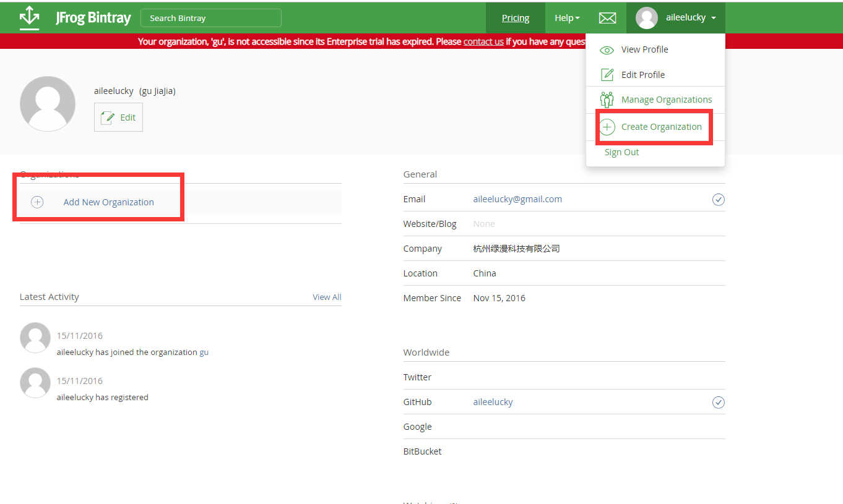
Task: Click the header user avatar
Action: [x=647, y=18]
